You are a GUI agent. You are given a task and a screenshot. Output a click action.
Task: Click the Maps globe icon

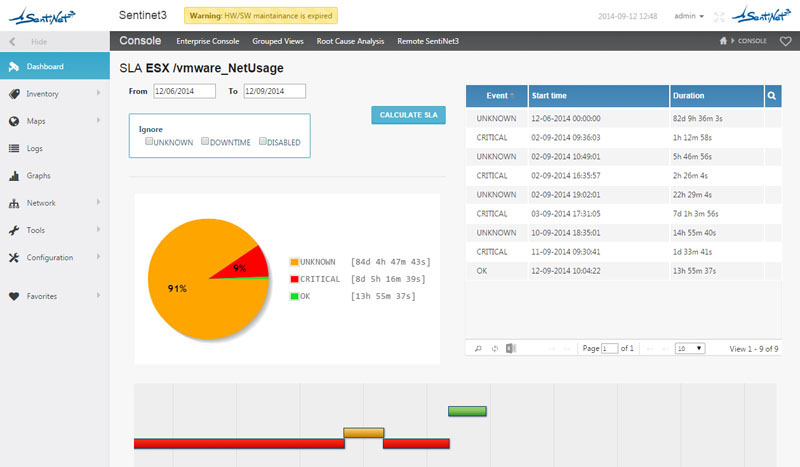[x=14, y=121]
